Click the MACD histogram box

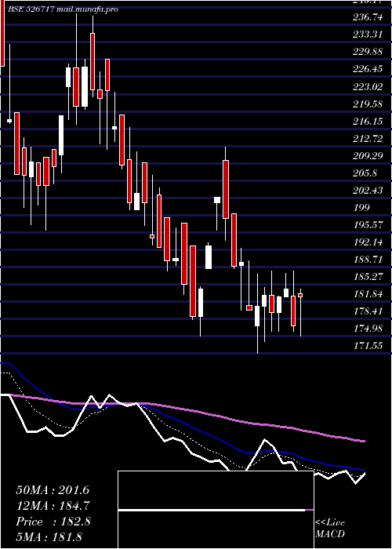pyautogui.click(x=216, y=510)
